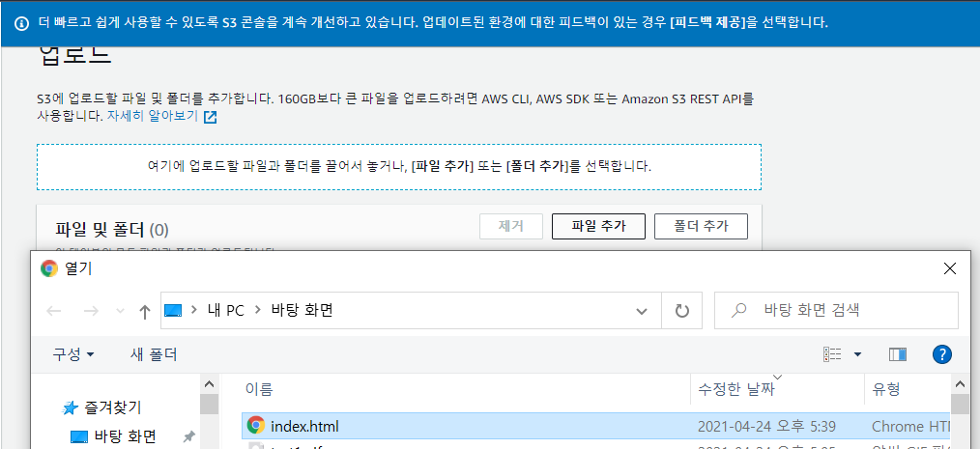Screen dimensions: 980x449
Task: Sort by the 유형 column header
Action: click(885, 390)
